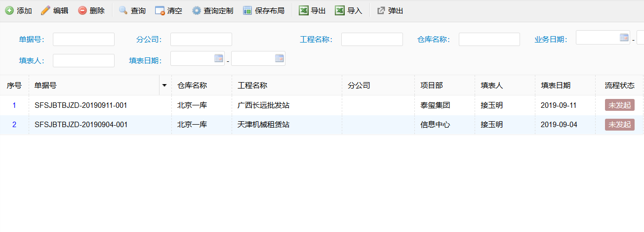This screenshot has height=232, width=644.
Task: Click 未发起 status badge in row 1
Action: (620, 105)
